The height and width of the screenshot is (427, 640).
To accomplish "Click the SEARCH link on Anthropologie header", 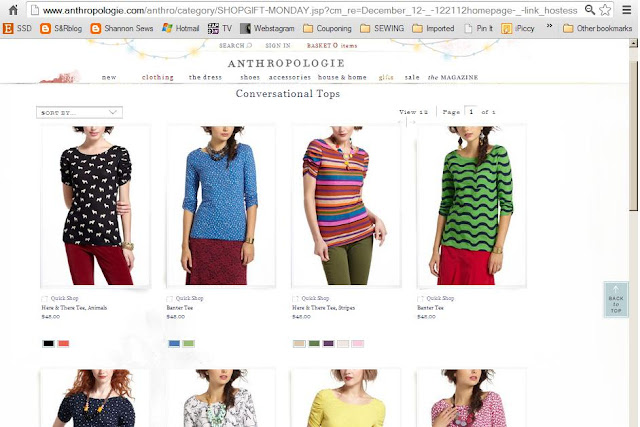I will [x=236, y=46].
